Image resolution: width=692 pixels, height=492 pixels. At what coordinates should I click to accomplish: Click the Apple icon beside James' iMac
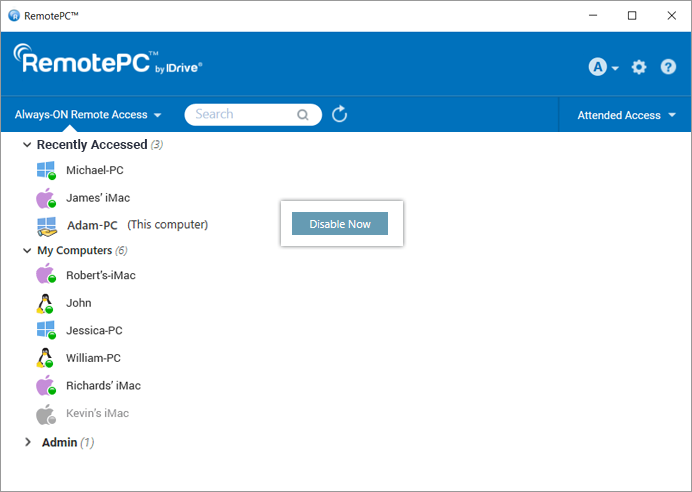click(x=46, y=198)
